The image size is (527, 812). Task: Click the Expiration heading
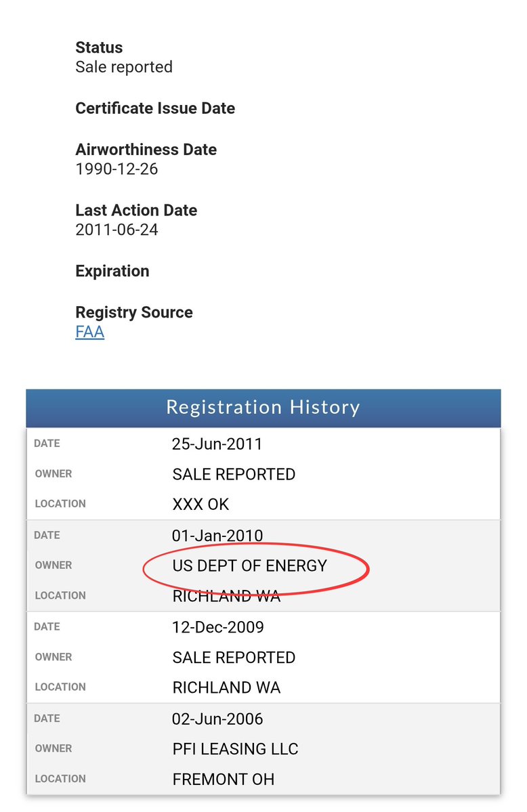[x=112, y=271]
